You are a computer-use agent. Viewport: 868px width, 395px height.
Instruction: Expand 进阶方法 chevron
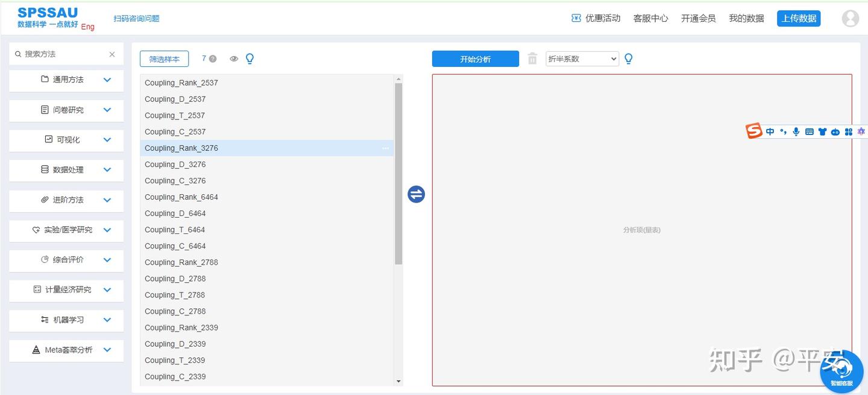click(107, 200)
